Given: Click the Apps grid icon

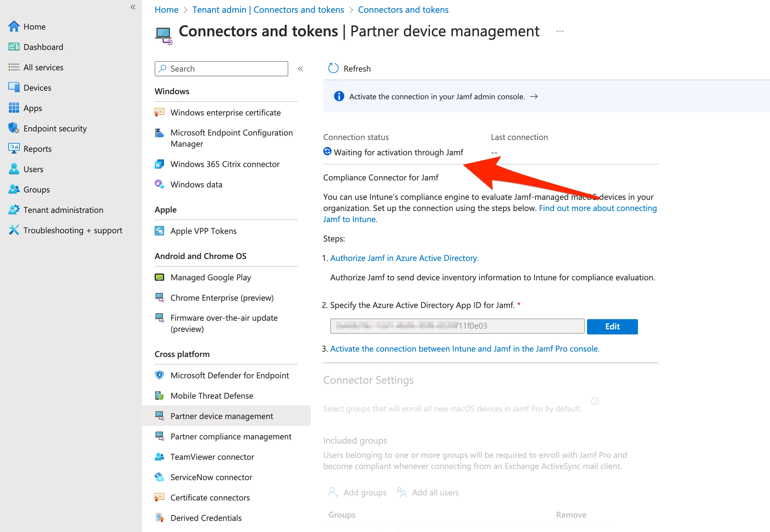Looking at the screenshot, I should [14, 108].
